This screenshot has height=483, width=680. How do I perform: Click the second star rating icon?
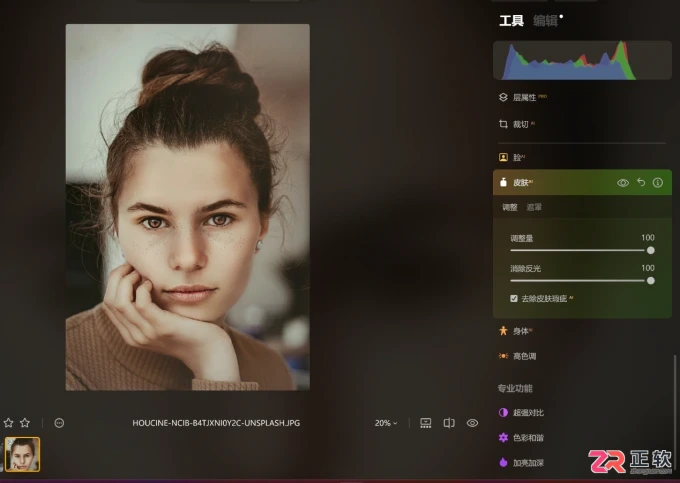coord(25,423)
